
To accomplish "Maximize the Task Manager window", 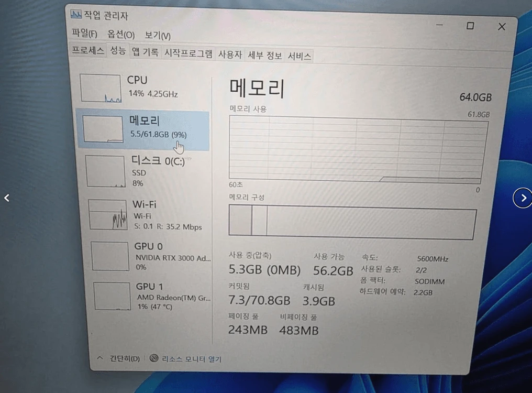I will (x=470, y=26).
